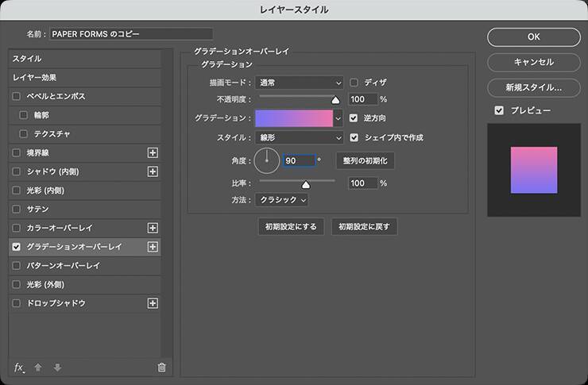The height and width of the screenshot is (385, 588).
Task: Click the trash delete effect icon
Action: [x=161, y=368]
